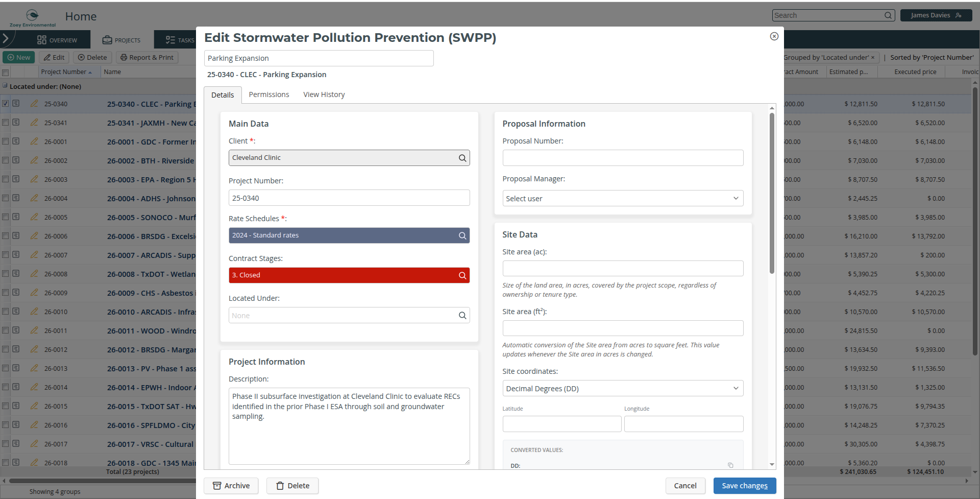Switch to the Permissions tab
The image size is (980, 499).
tap(269, 94)
